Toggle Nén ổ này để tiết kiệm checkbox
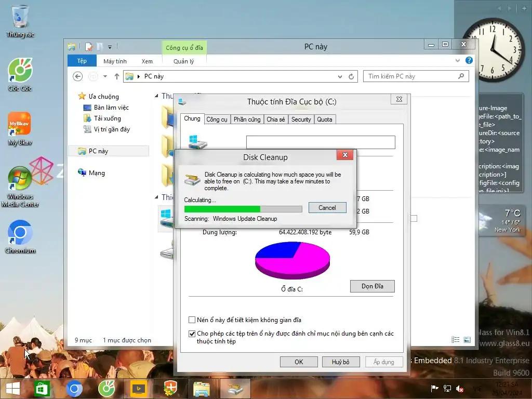The width and height of the screenshot is (532, 399). pos(192,320)
